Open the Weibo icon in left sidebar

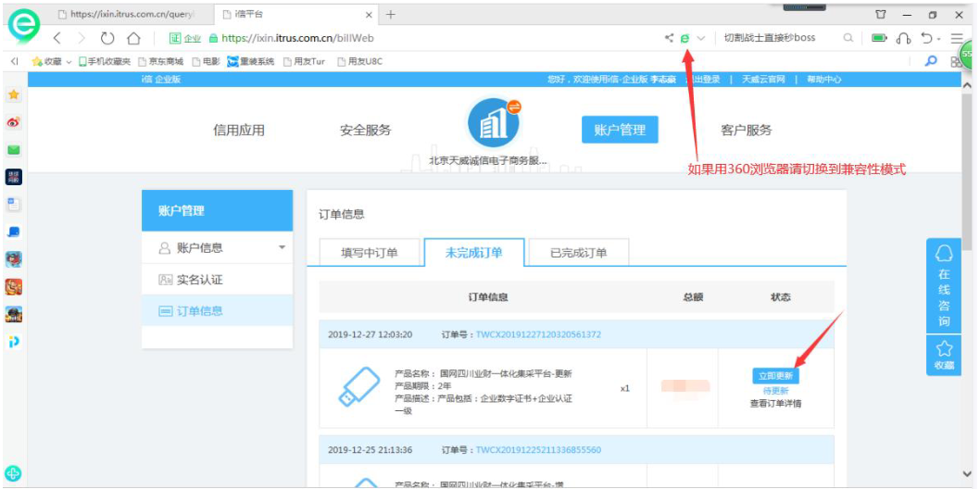[14, 122]
